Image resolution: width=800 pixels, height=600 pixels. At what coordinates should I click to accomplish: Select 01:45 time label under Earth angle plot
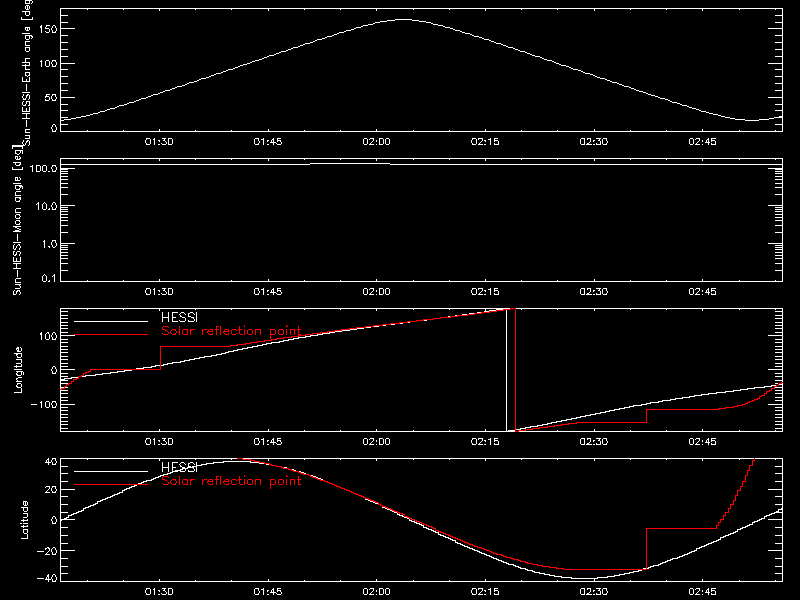pyautogui.click(x=268, y=141)
